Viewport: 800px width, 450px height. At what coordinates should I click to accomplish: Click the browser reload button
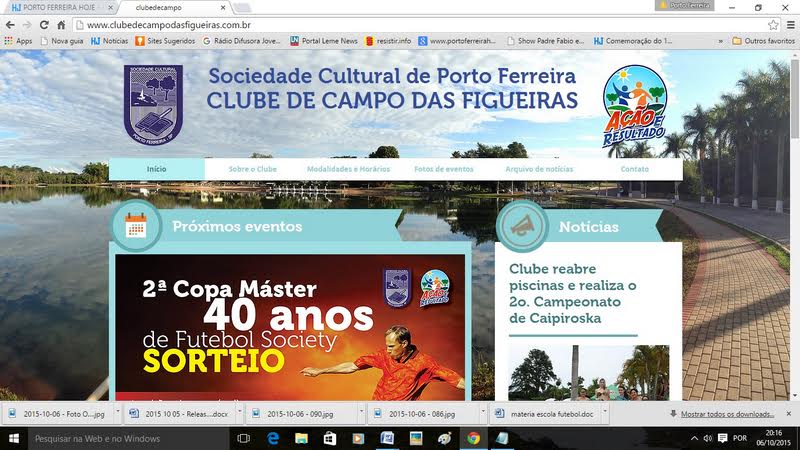(x=44, y=24)
